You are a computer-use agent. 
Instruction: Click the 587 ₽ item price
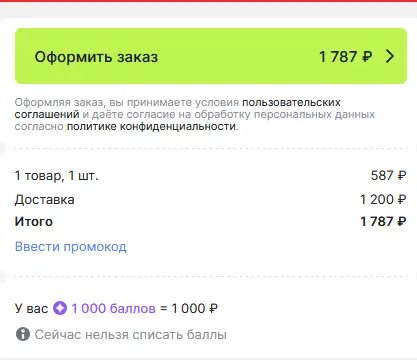(388, 175)
